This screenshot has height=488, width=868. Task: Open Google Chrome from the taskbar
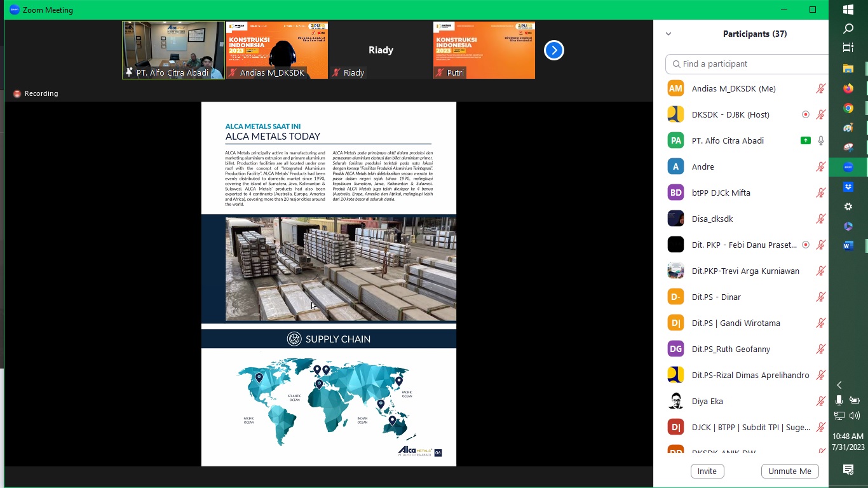tap(848, 108)
